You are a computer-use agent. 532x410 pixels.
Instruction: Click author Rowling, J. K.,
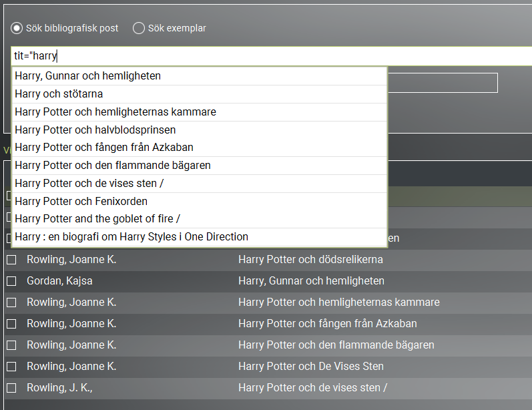[x=59, y=388]
